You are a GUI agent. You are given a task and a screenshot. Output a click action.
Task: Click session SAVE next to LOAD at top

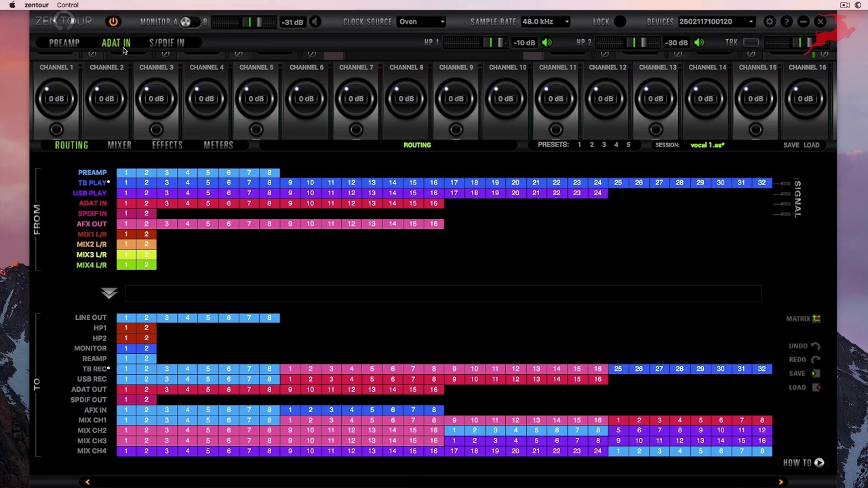click(791, 145)
